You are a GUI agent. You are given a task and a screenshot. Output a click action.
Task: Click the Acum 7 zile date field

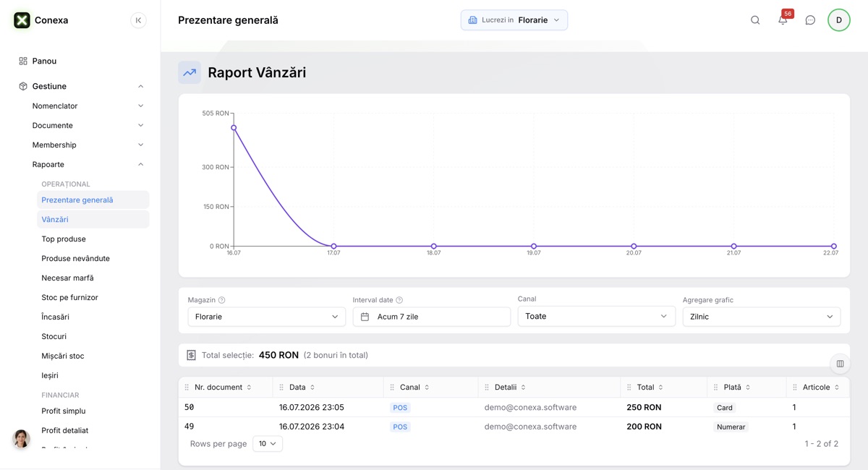(x=432, y=317)
